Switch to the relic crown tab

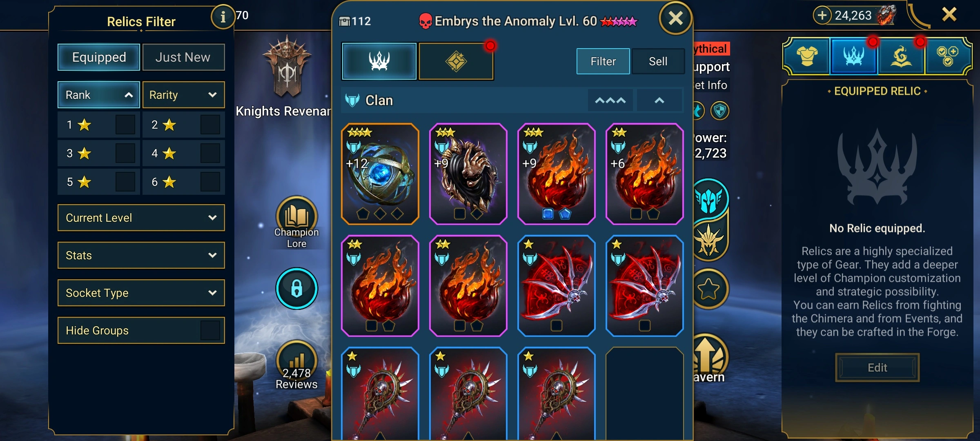click(379, 61)
